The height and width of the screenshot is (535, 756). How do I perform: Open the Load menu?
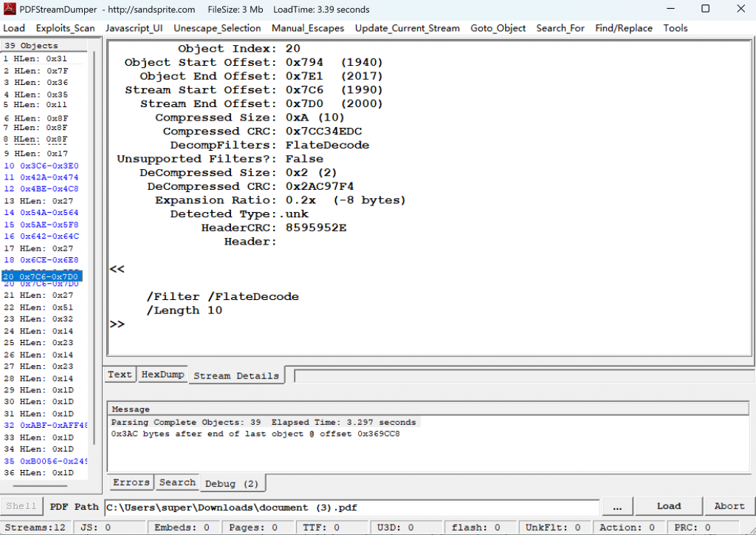pos(14,28)
